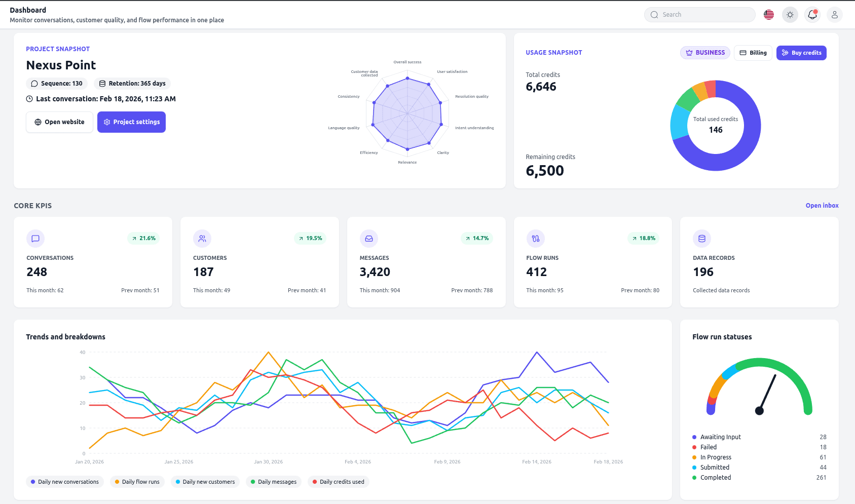This screenshot has width=855, height=504.
Task: Click the Conversations chat bubble KPI icon
Action: pos(35,239)
